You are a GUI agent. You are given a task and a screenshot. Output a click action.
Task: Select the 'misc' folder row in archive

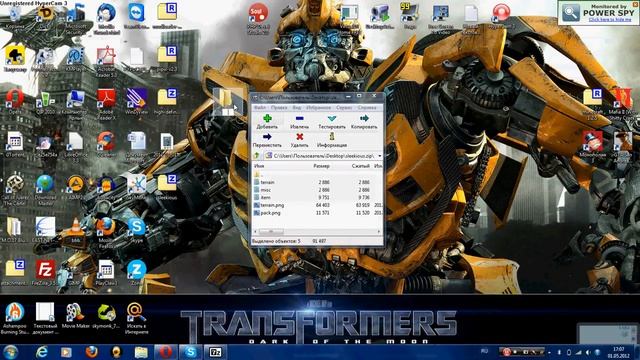pos(317,190)
